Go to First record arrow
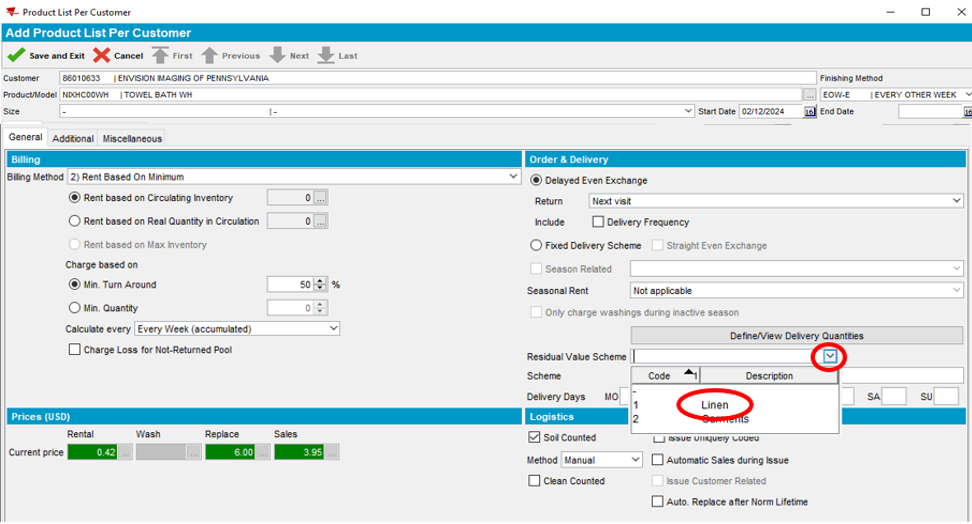 (x=161, y=56)
